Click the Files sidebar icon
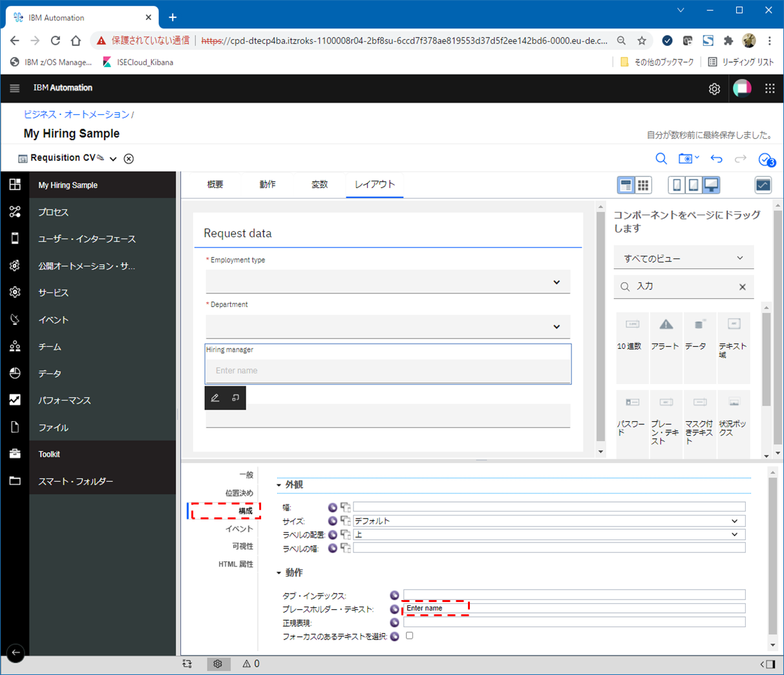 tap(15, 427)
